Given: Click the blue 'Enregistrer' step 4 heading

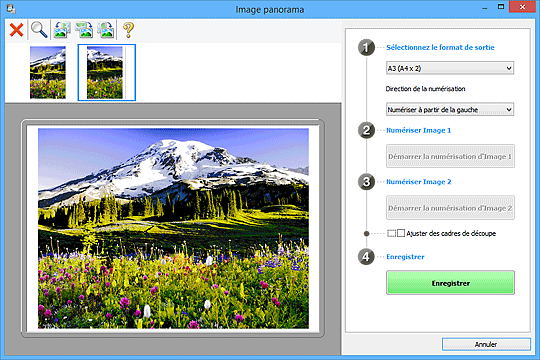Looking at the screenshot, I should (x=405, y=257).
